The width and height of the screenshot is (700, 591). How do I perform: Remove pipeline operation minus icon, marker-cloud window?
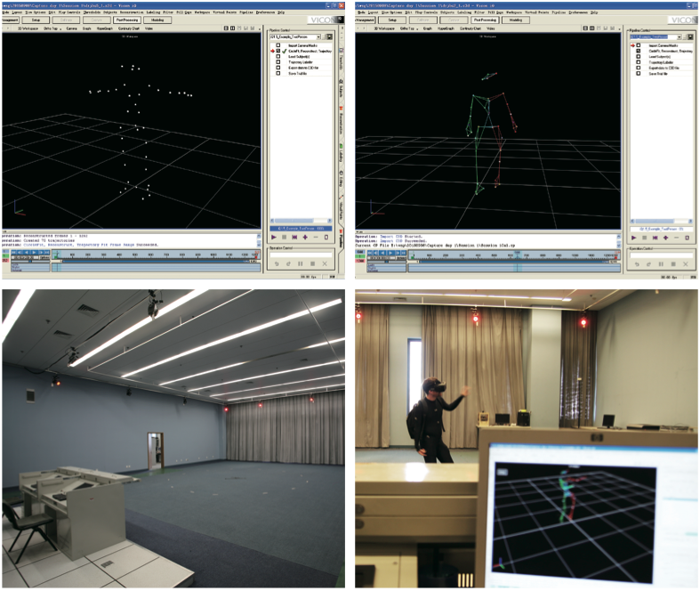point(316,238)
